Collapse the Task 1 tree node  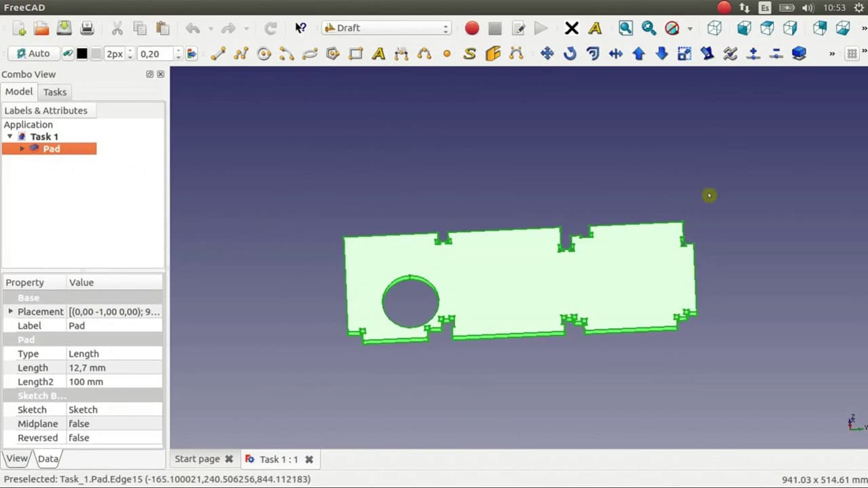coord(9,136)
